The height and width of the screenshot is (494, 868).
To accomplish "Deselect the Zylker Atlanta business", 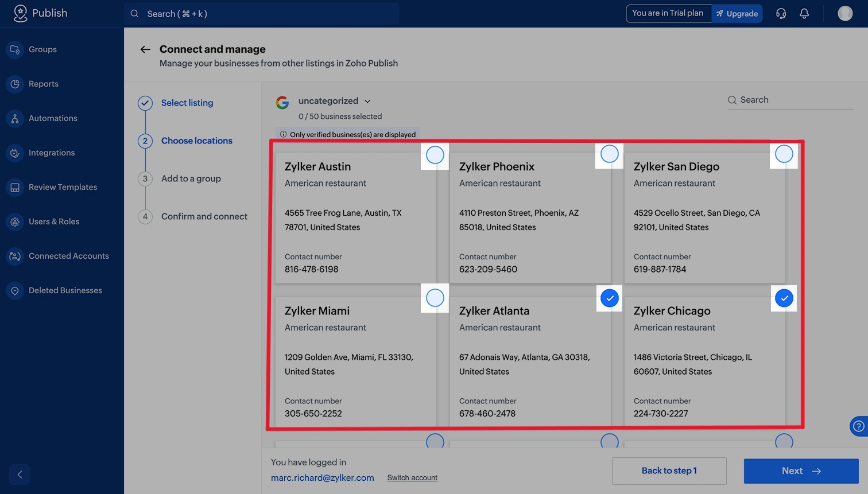I will (x=609, y=298).
